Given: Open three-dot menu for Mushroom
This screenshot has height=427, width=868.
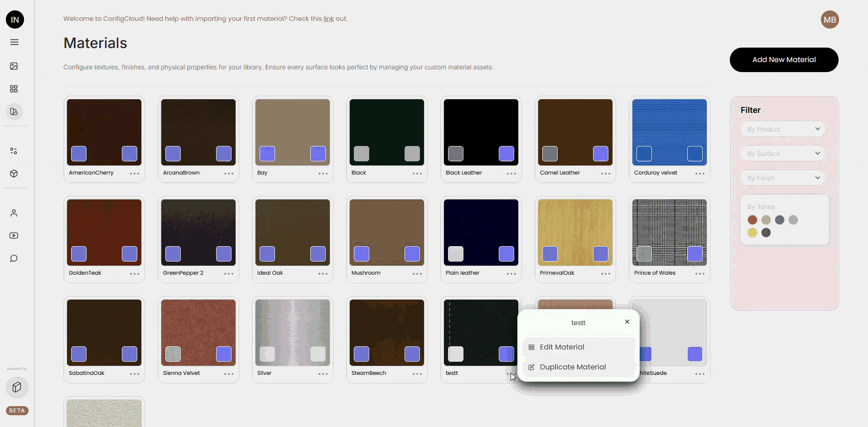Looking at the screenshot, I should point(417,274).
